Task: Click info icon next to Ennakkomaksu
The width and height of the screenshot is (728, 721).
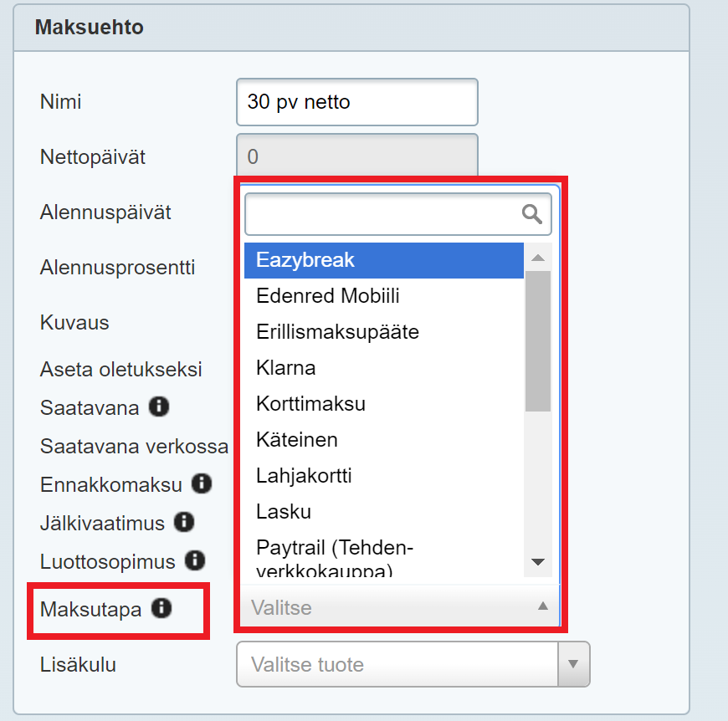Action: [202, 483]
